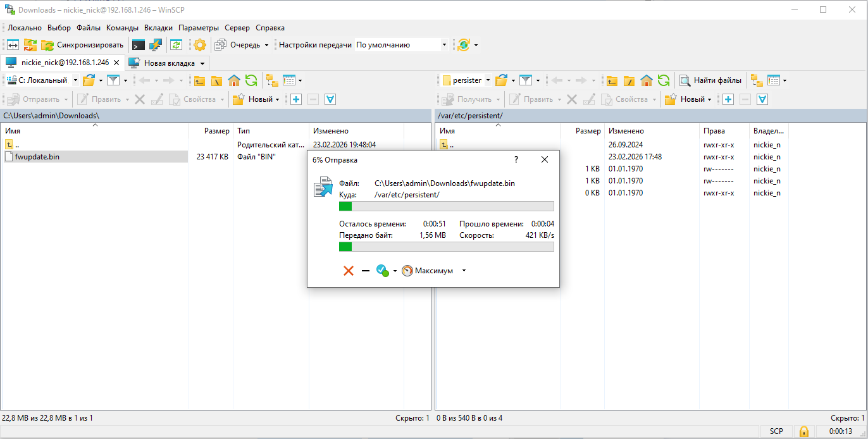Expand the transfer speed limit dropdown
868x439 pixels.
(x=464, y=271)
